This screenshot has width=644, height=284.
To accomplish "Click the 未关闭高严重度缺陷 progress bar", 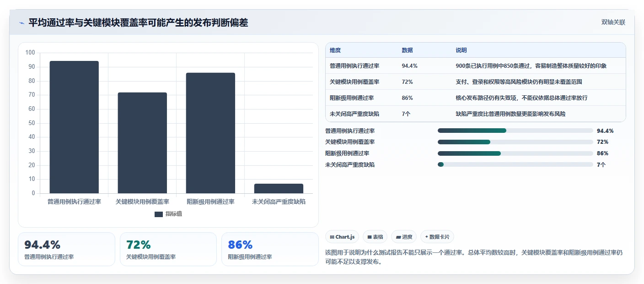I will click(x=515, y=164).
